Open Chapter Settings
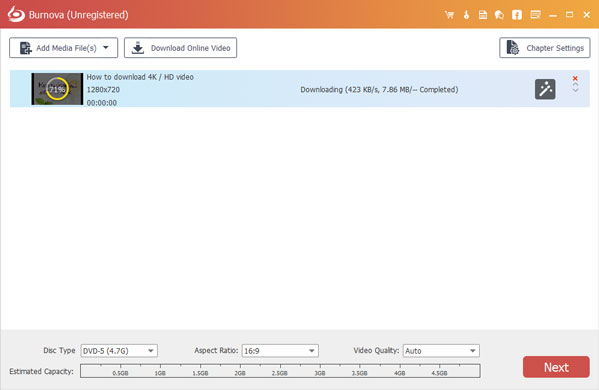The width and height of the screenshot is (599, 390). coord(545,48)
